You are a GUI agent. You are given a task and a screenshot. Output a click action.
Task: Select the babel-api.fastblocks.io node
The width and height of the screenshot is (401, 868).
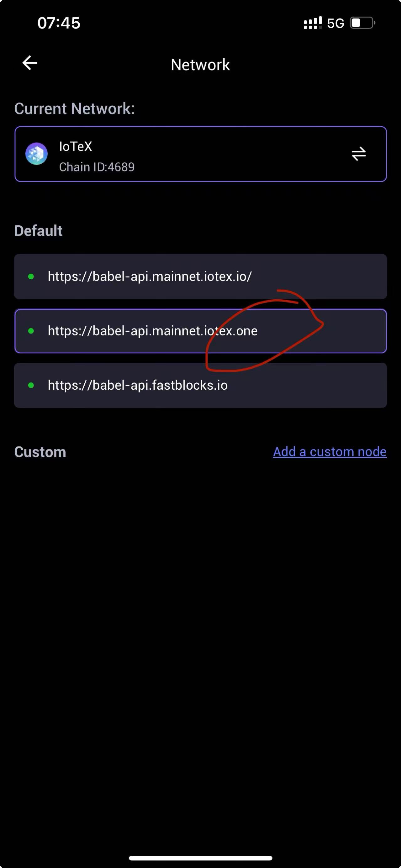pyautogui.click(x=201, y=385)
